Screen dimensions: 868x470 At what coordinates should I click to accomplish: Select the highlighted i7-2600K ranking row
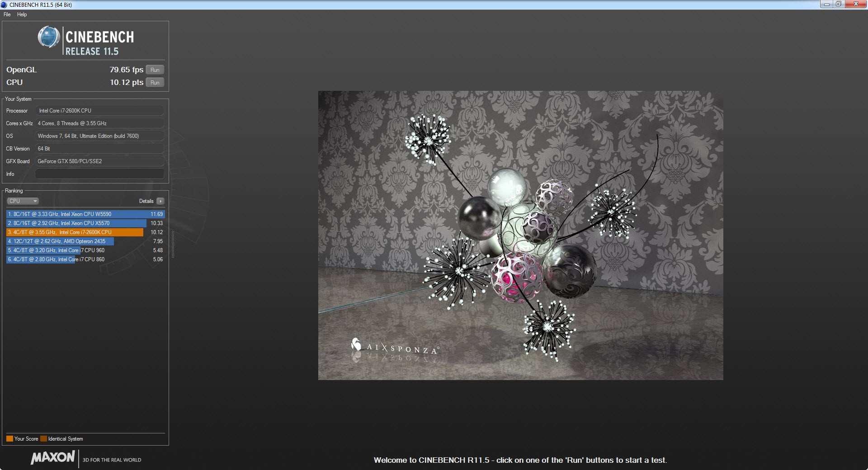[85, 232]
